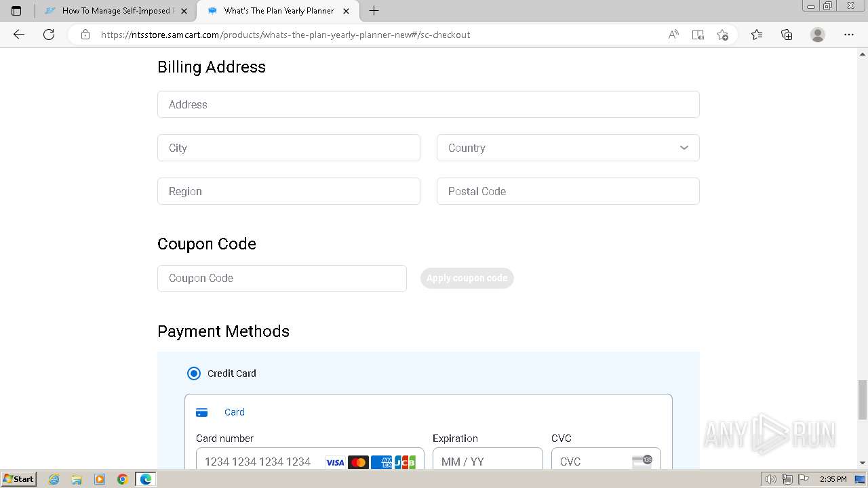
Task: Open File Explorer from taskbar
Action: 77,479
